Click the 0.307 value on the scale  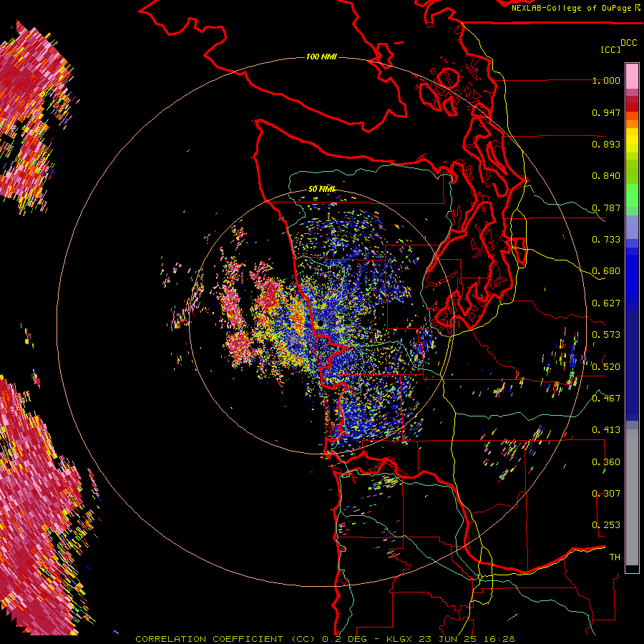[x=606, y=493]
